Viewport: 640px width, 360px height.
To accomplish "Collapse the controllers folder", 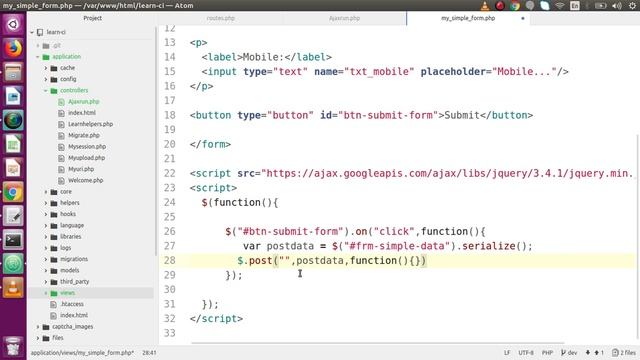I will click(46, 91).
